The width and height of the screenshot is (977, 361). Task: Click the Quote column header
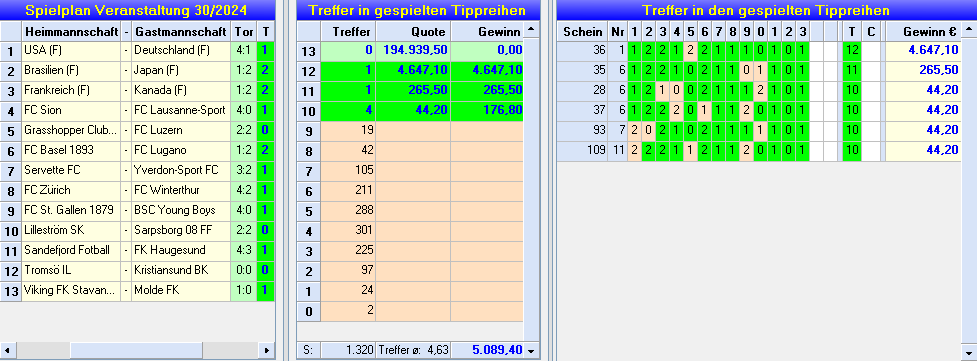click(x=412, y=31)
